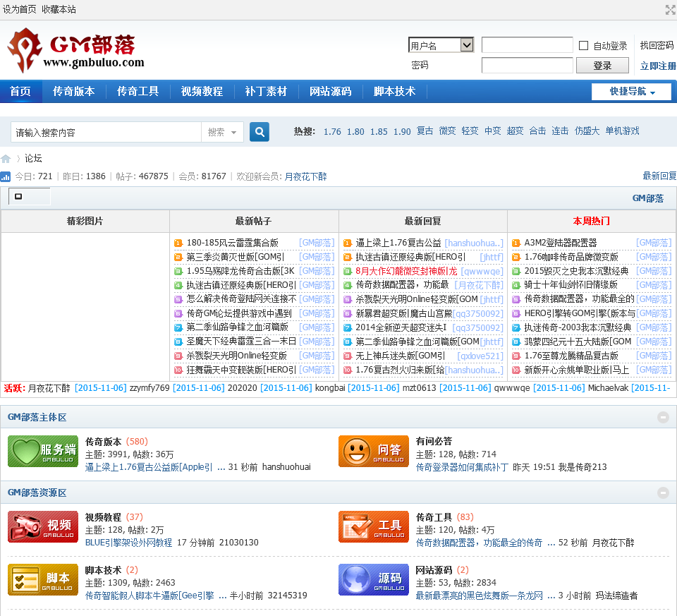This screenshot has height=616, width=677.
Task: Click the 登录 button
Action: (x=602, y=66)
